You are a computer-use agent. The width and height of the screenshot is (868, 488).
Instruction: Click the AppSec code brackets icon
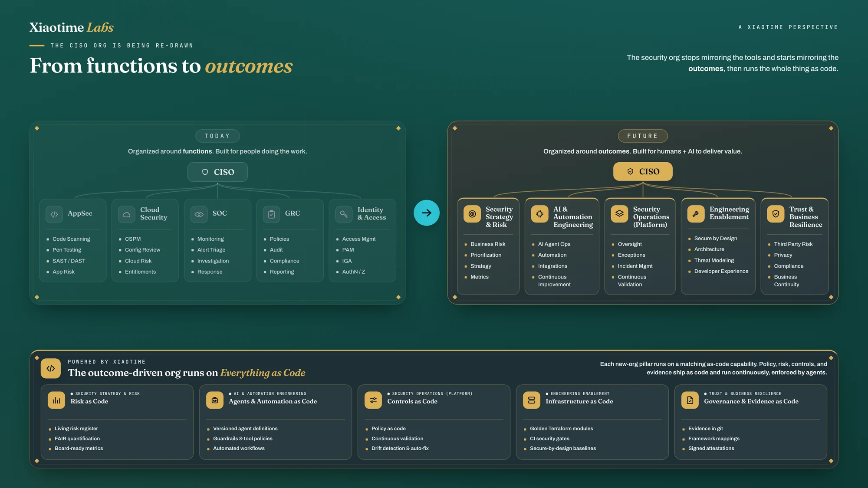tap(54, 214)
